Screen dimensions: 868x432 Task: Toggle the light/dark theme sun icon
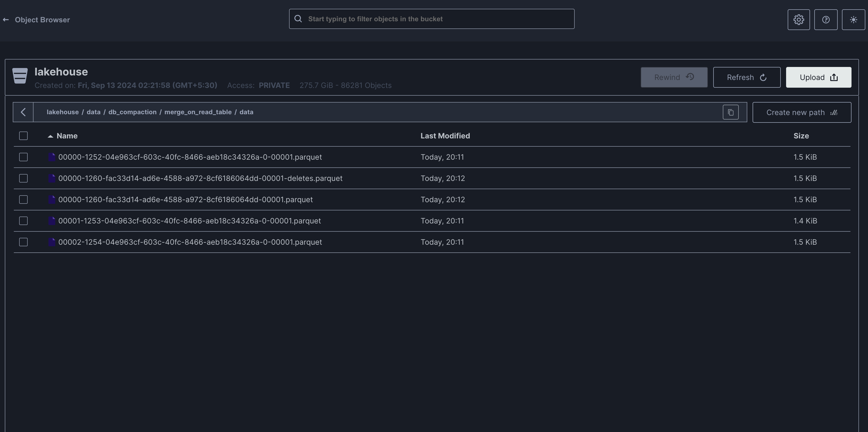click(854, 20)
